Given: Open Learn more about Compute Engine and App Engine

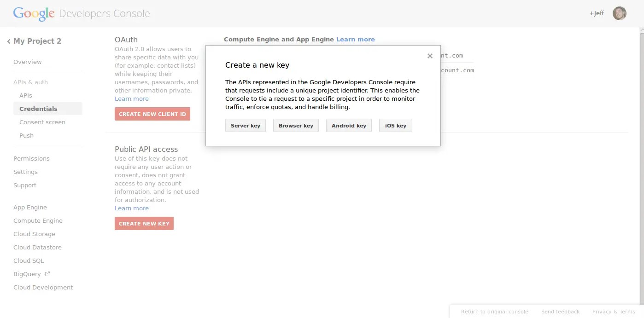Looking at the screenshot, I should [x=355, y=39].
